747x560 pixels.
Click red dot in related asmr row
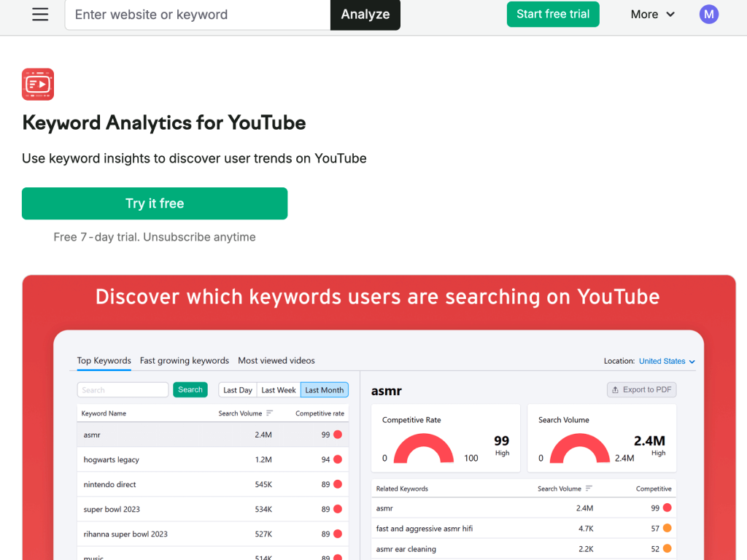tap(667, 507)
